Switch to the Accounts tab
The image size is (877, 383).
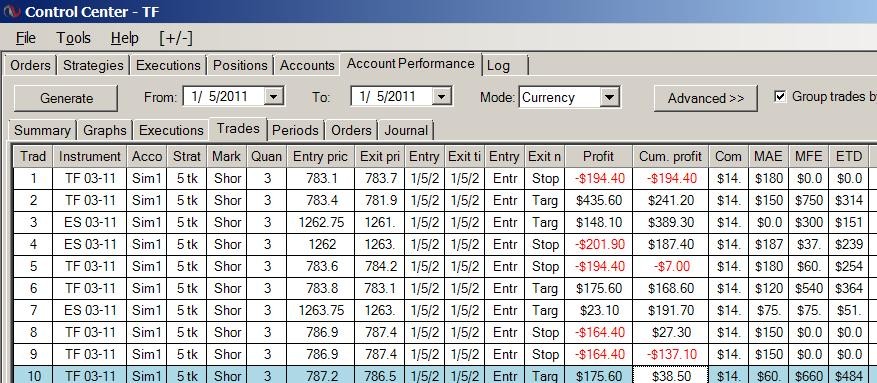(307, 65)
